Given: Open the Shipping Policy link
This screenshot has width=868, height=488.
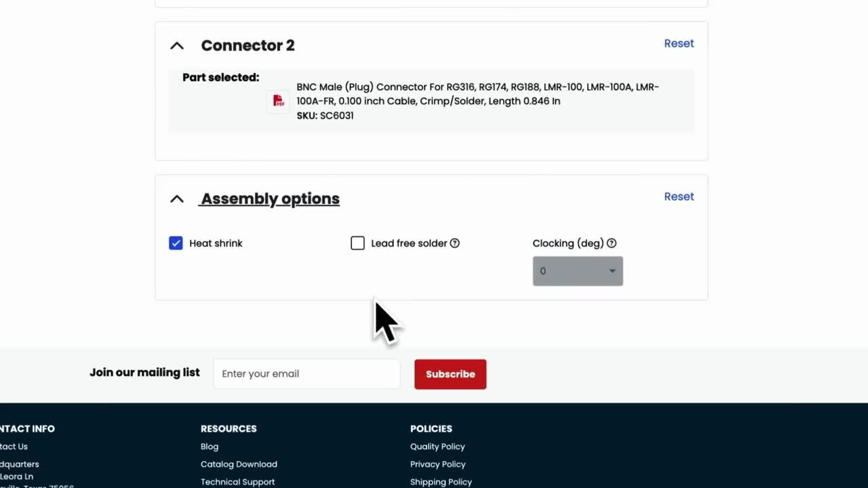Looking at the screenshot, I should point(441,482).
